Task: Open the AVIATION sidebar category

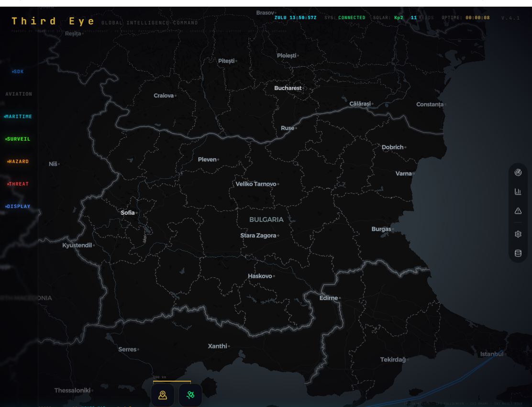Action: (19, 94)
